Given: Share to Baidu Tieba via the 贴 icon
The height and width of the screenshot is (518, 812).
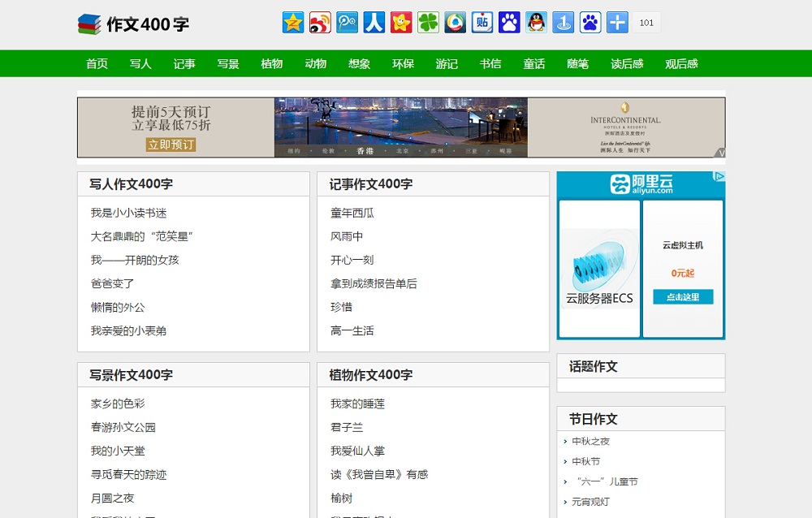Looking at the screenshot, I should point(482,22).
